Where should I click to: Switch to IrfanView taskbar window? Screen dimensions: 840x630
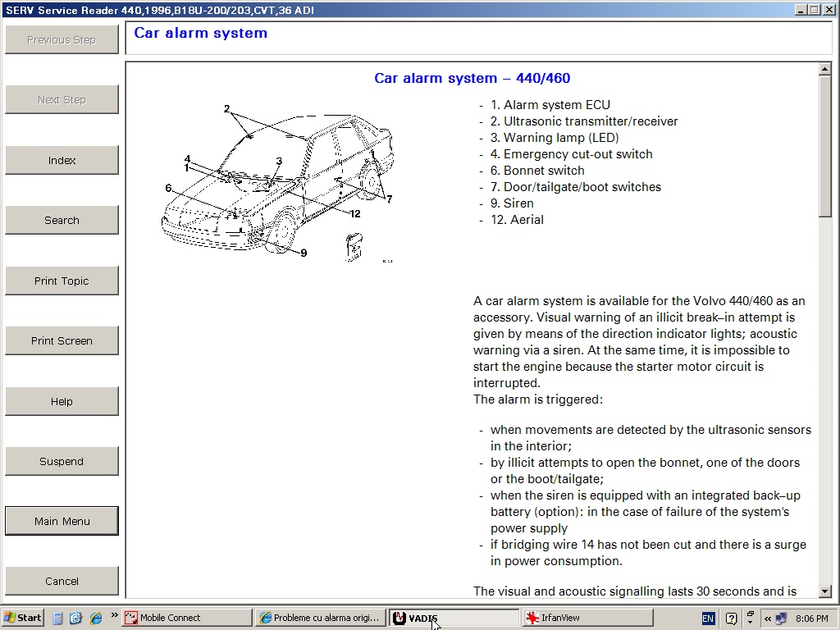(x=587, y=618)
